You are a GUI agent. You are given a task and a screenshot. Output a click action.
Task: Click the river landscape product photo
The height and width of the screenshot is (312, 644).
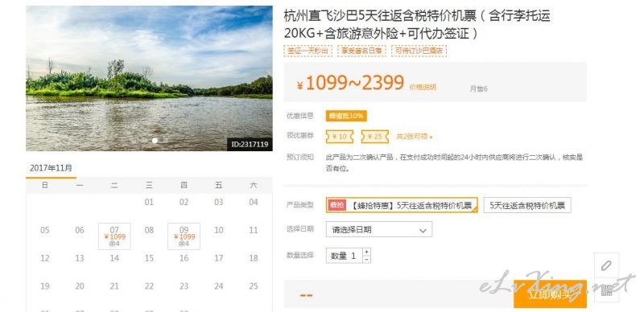pos(149,79)
